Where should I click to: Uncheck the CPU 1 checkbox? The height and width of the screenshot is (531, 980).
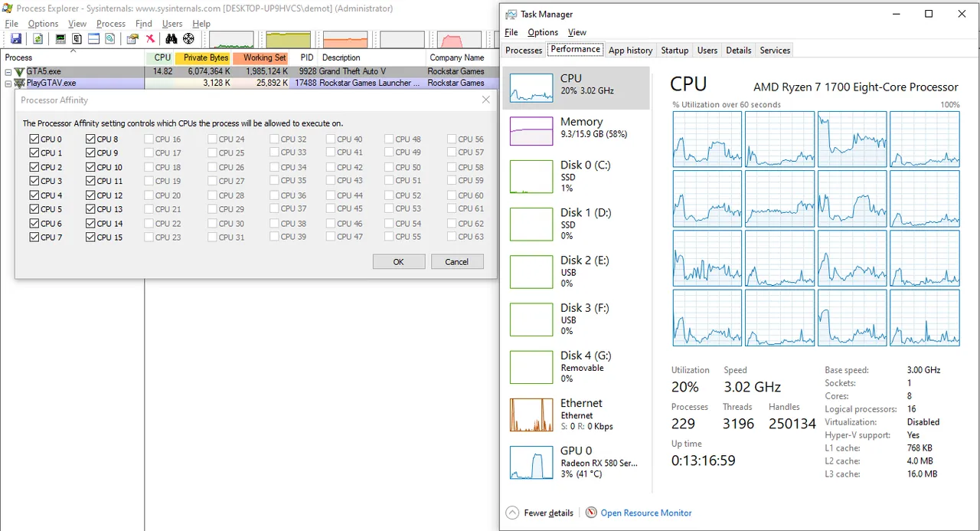pos(34,153)
